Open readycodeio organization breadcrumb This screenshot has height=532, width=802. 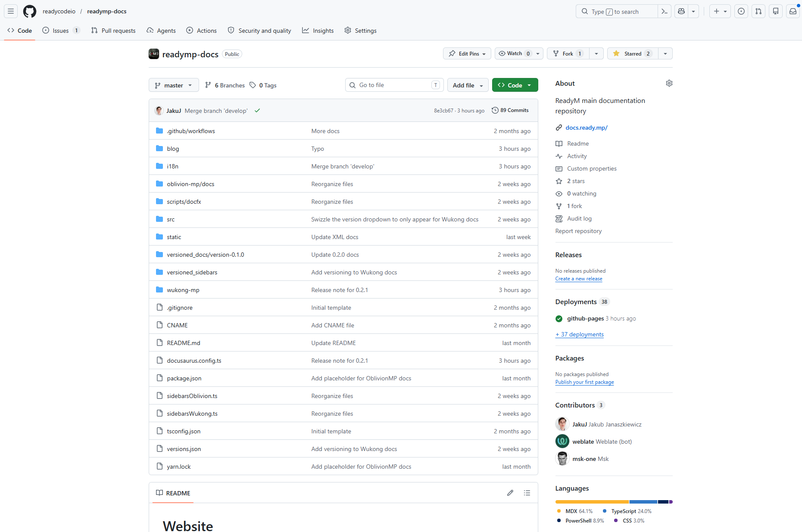click(59, 12)
